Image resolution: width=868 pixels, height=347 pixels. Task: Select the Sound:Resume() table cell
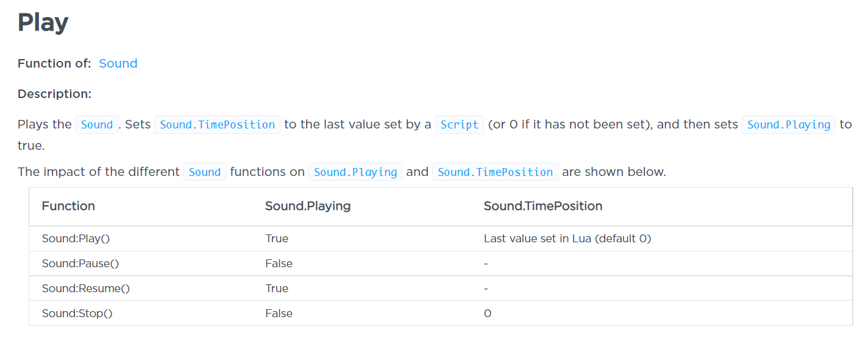click(86, 289)
